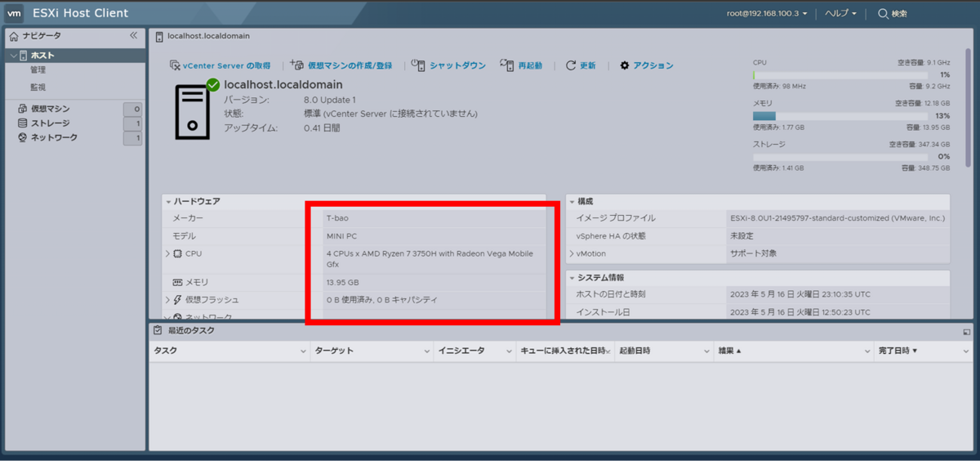Click 0.41 日間 uptime value
This screenshot has width=980, height=461.
322,128
